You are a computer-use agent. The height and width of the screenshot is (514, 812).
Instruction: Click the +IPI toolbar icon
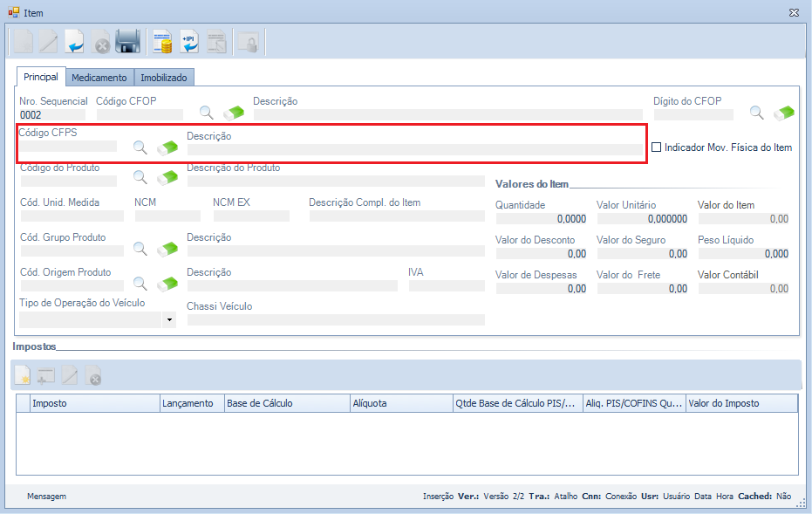coord(189,42)
